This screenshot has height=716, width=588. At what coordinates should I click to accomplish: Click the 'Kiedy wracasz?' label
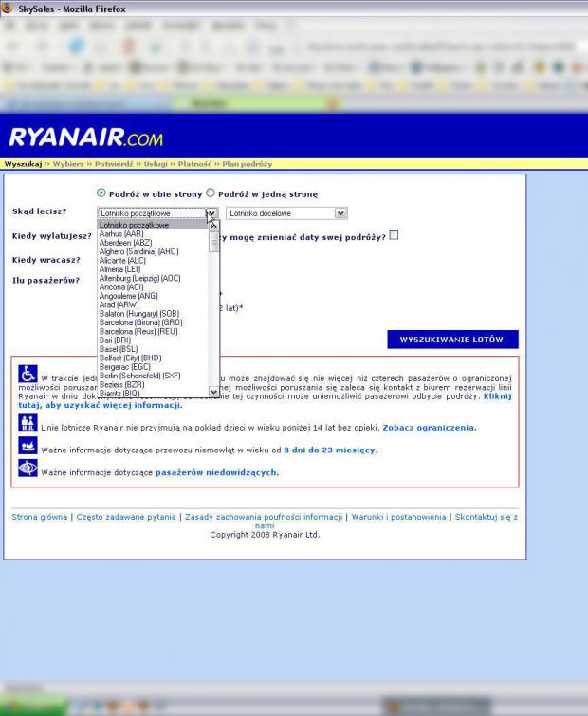[x=46, y=260]
